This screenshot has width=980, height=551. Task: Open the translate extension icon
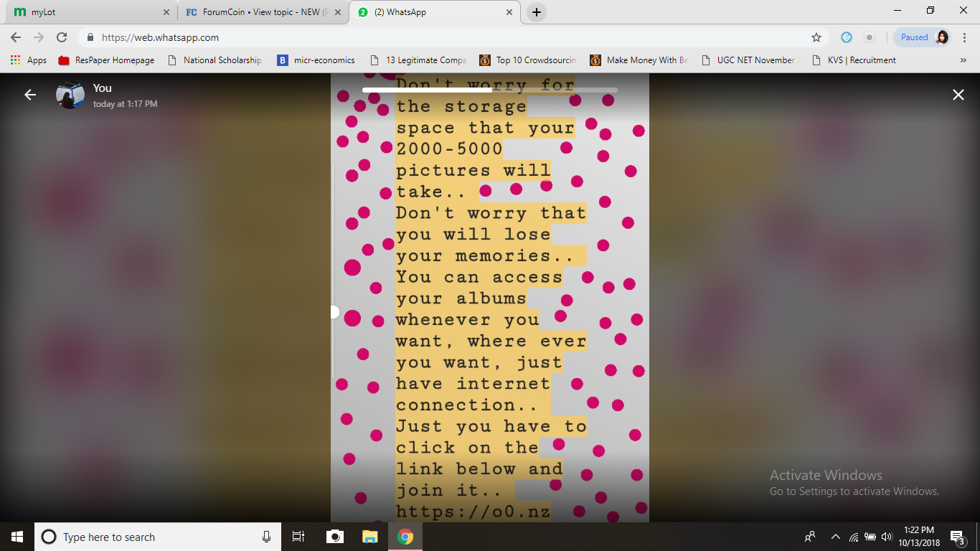click(846, 37)
